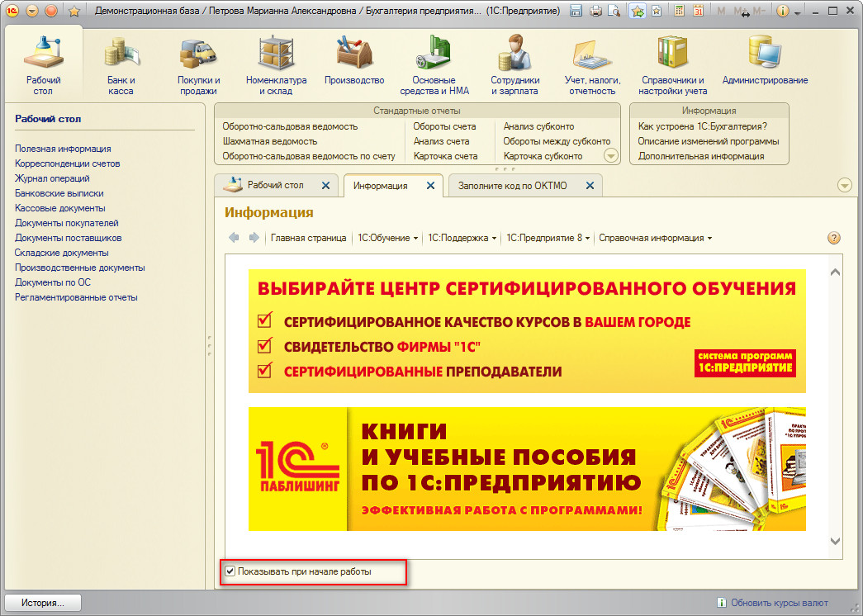Click the Обновить курсы валют link
This screenshot has width=863, height=616.
pyautogui.click(x=779, y=603)
